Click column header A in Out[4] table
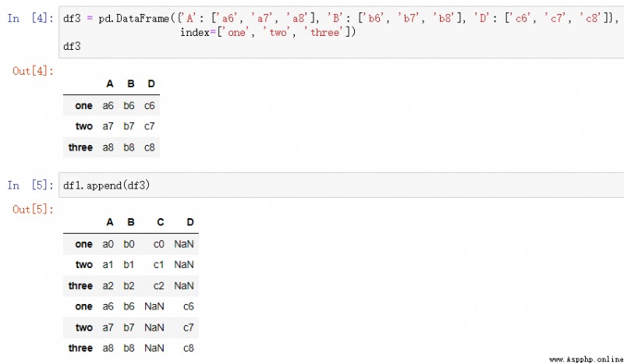 pyautogui.click(x=110, y=84)
